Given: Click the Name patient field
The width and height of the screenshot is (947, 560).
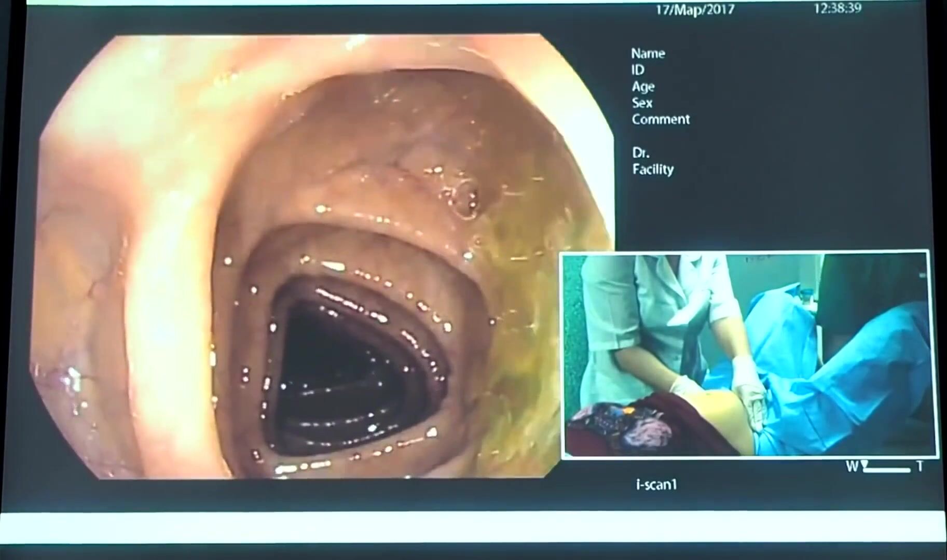Looking at the screenshot, I should pos(648,53).
